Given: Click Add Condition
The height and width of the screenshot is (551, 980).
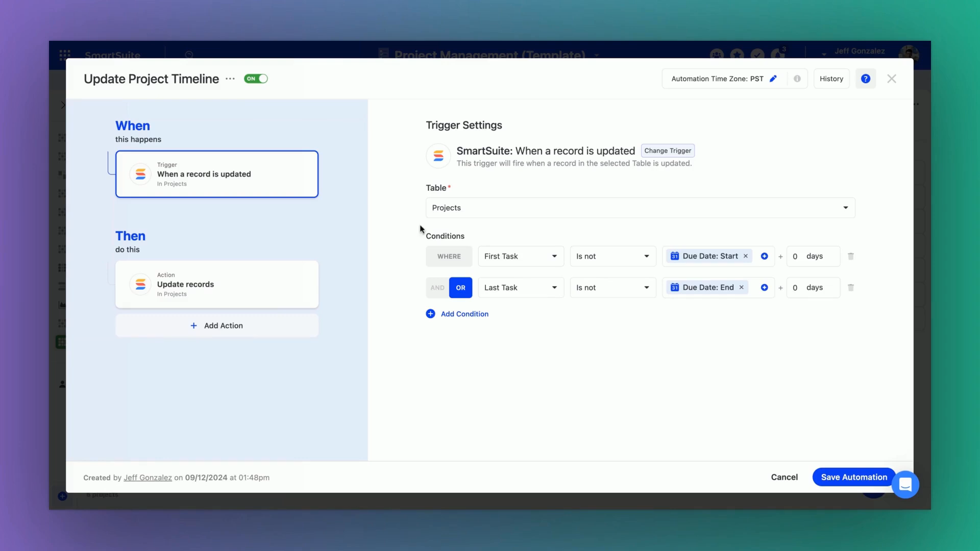Looking at the screenshot, I should [x=457, y=314].
